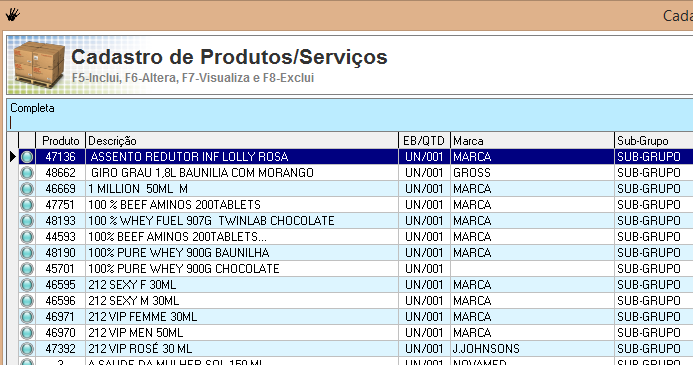Click the hand icon in title bar
This screenshot has height=365, width=693.
(12, 15)
